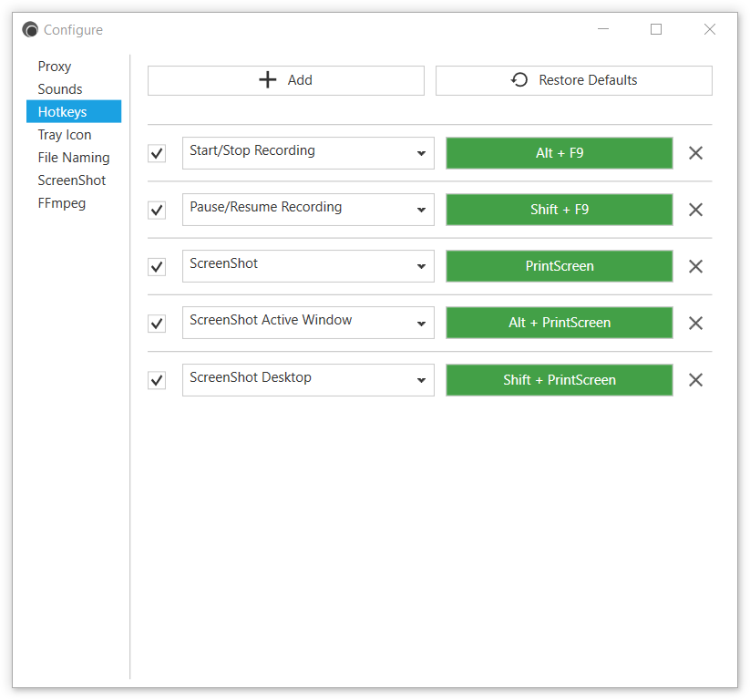750x700 pixels.
Task: Maximize the Configure window
Action: point(656,30)
